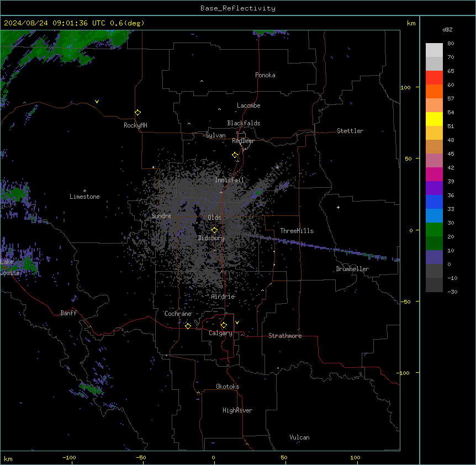Viewport: 476px width, 465px height.
Task: Click the yellow V marker northwest of RockyMH
Action: tap(97, 102)
